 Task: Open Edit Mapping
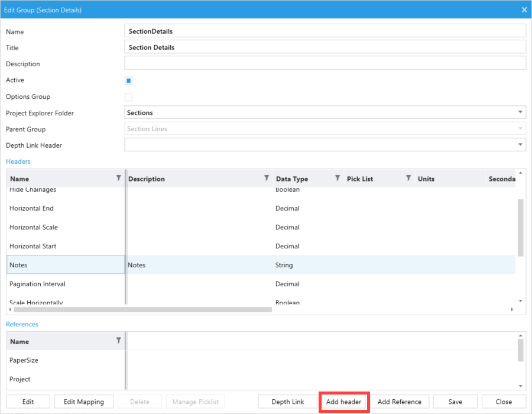click(x=84, y=402)
